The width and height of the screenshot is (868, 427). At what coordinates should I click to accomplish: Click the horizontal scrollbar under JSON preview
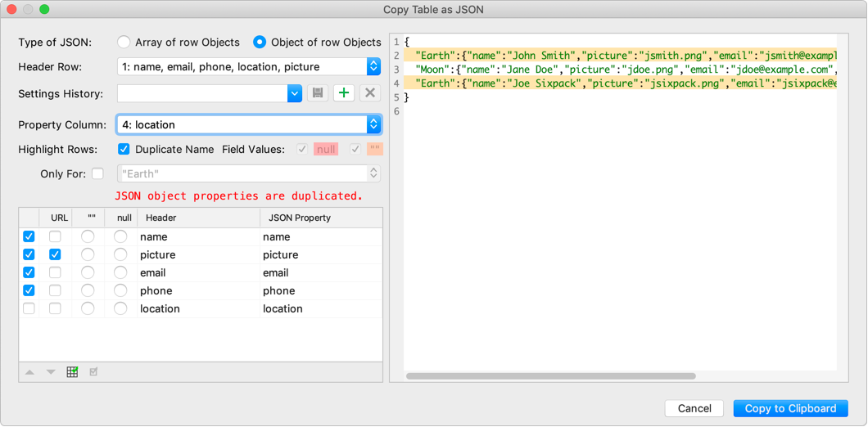pyautogui.click(x=550, y=376)
